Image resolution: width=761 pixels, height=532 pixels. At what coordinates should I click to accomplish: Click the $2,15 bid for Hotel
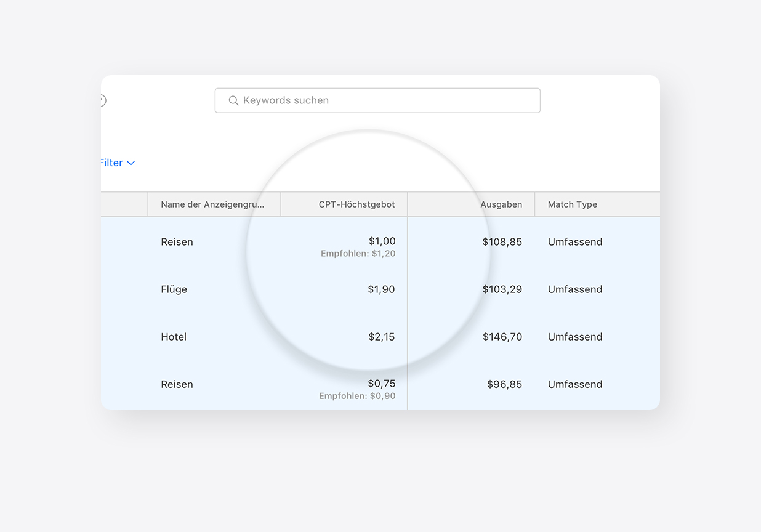pos(382,337)
